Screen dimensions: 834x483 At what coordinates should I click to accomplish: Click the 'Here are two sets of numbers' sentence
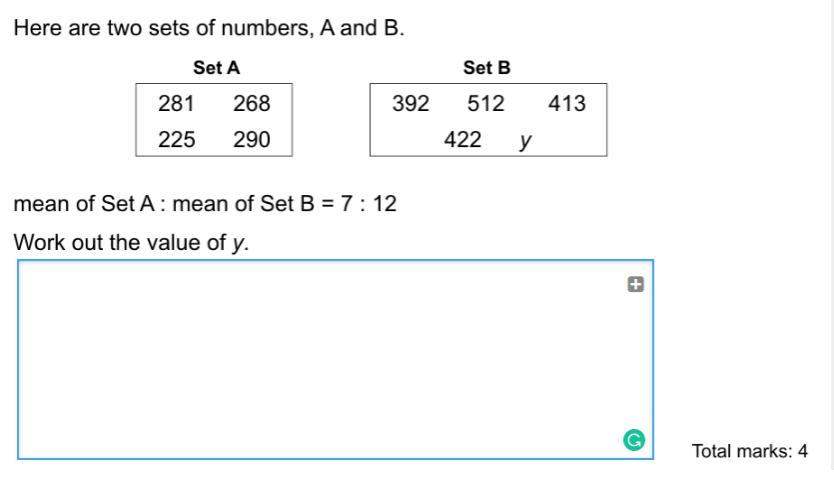click(209, 28)
